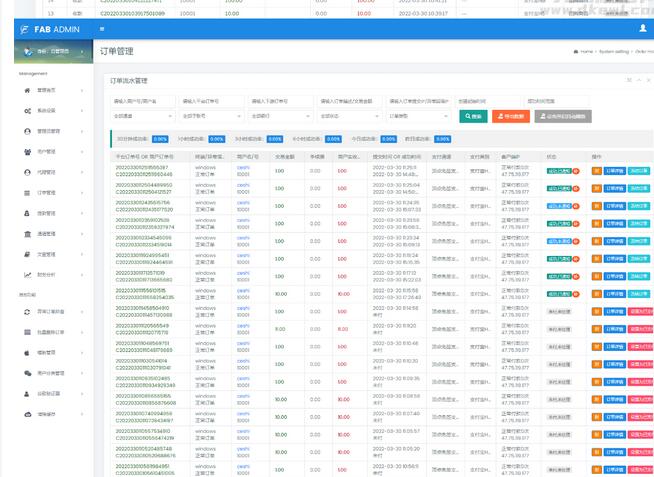Focus the second search input for platform order number

(211, 101)
